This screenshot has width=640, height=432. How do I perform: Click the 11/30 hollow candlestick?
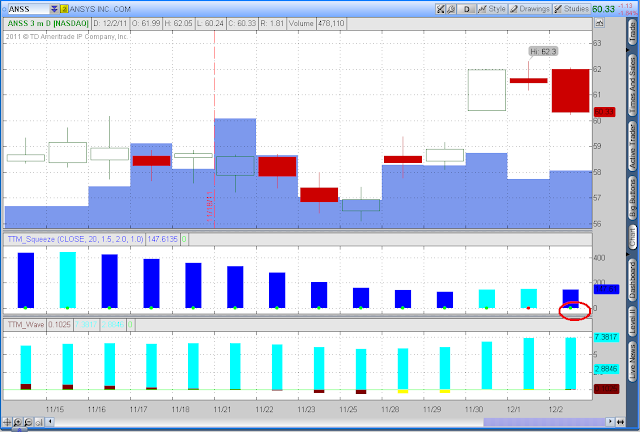click(487, 90)
